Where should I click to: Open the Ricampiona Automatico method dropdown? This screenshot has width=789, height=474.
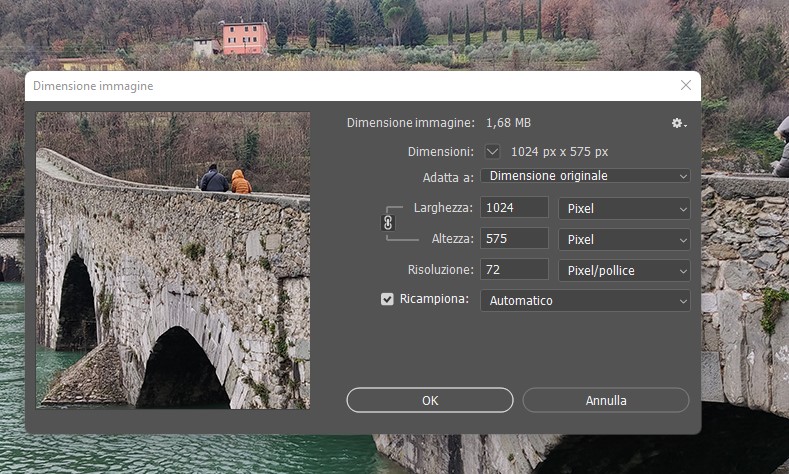[585, 300]
